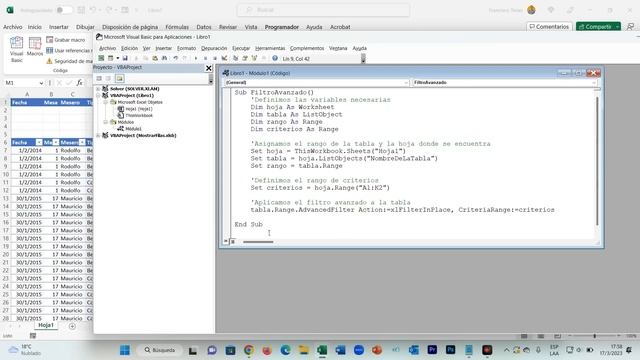Image resolution: width=640 pixels, height=360 pixels.
Task: Click the code window horizontal scrollbar
Action: [258, 242]
